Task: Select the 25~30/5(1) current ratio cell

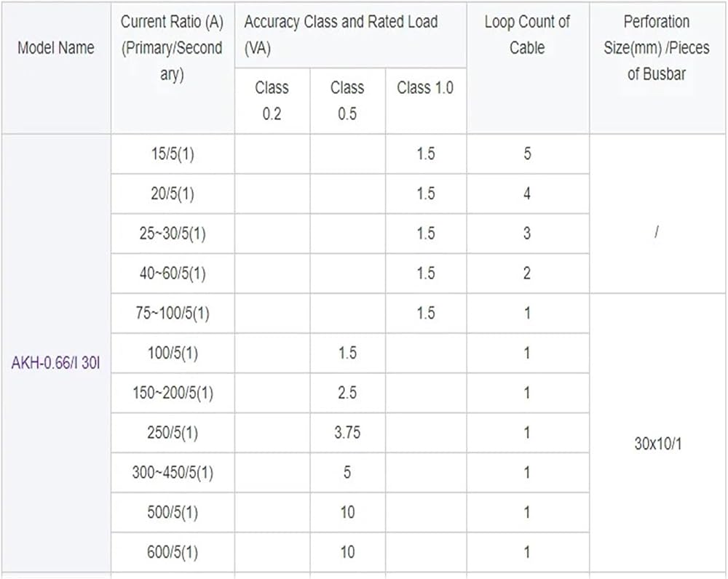Action: 173,233
